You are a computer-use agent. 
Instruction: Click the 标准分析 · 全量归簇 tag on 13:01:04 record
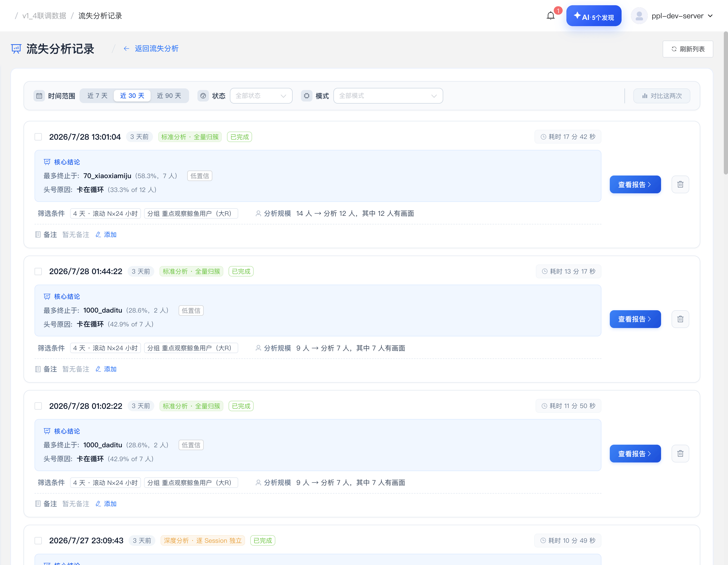tap(190, 137)
